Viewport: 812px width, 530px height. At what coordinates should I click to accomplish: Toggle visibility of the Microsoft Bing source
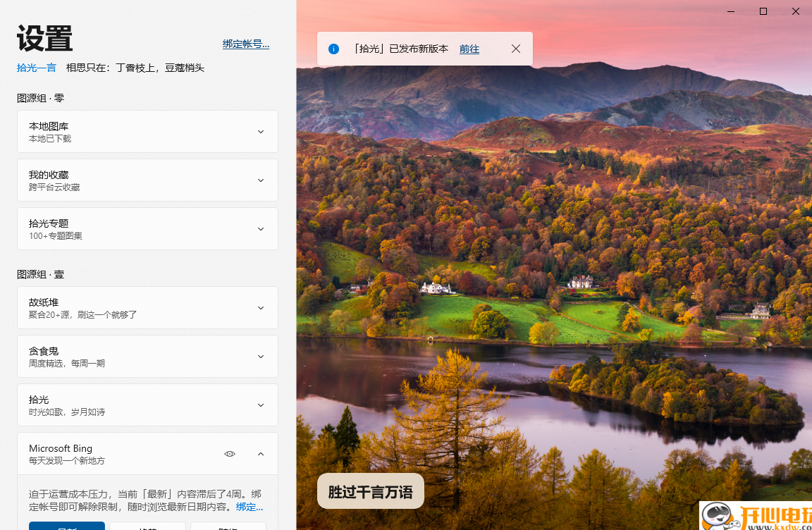pyautogui.click(x=230, y=453)
